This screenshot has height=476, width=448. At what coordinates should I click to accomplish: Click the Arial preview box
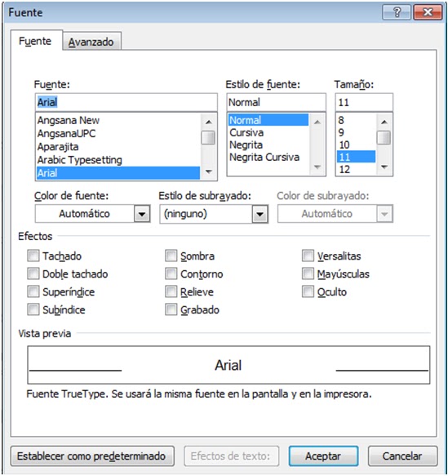(228, 365)
